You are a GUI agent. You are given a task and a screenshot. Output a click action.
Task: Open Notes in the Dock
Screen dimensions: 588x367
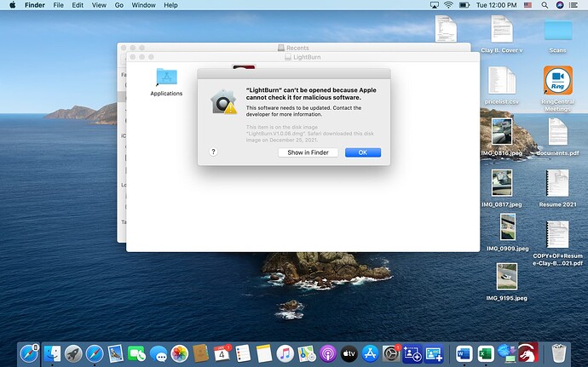coord(264,353)
